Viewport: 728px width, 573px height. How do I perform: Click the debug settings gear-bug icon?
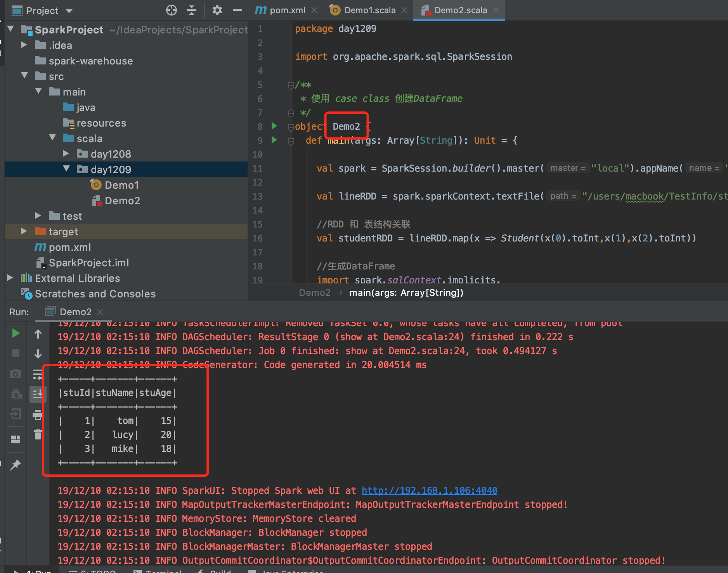pyautogui.click(x=16, y=394)
